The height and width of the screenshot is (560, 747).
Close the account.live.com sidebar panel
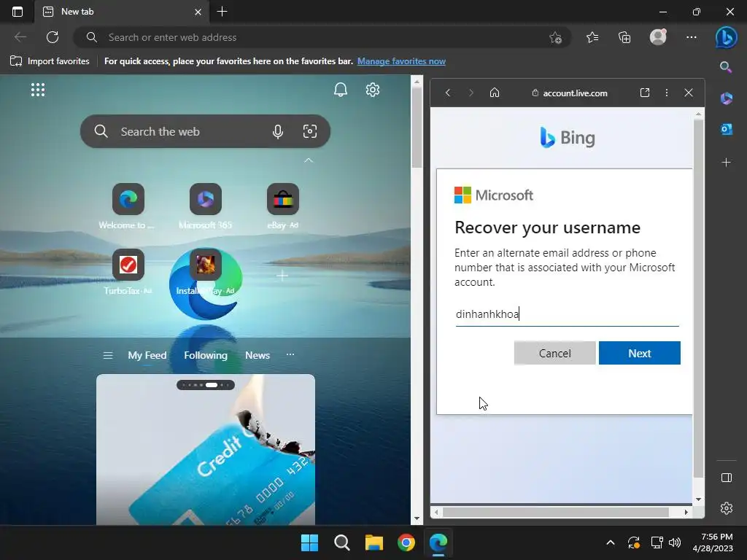689,93
